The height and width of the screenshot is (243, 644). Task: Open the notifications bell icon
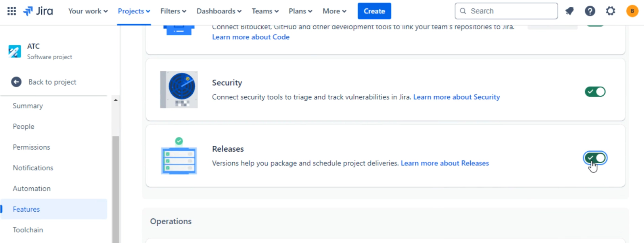point(569,11)
